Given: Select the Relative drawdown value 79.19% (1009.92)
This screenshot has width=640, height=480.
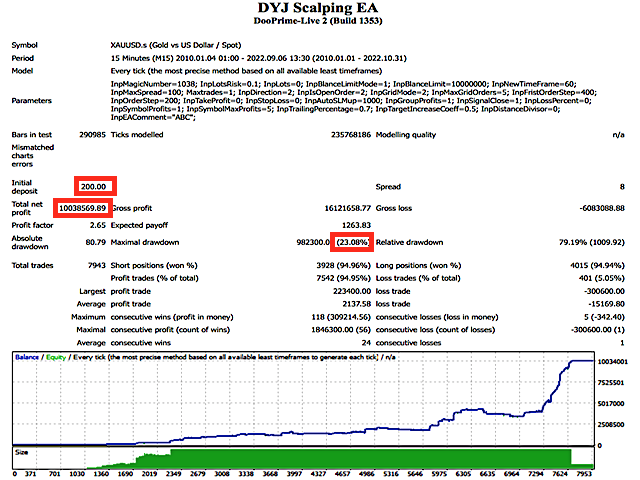Looking at the screenshot, I should (x=591, y=242).
